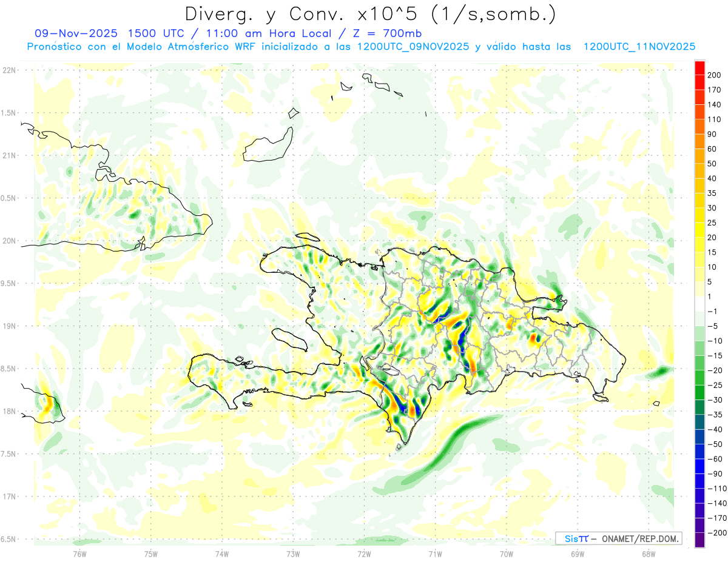Click the -170 colorbar value label
Viewport: 728px width, 562px height.
click(716, 518)
